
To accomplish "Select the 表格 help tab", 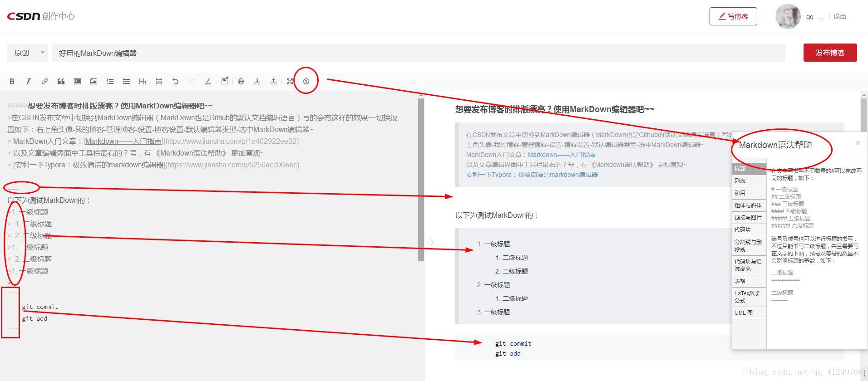I will pos(749,281).
